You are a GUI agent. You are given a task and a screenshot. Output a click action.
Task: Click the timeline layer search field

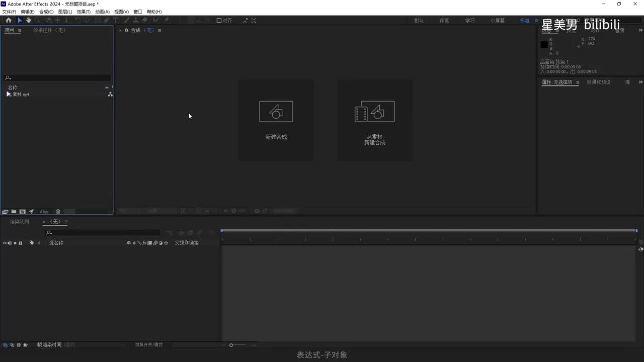tap(103, 233)
